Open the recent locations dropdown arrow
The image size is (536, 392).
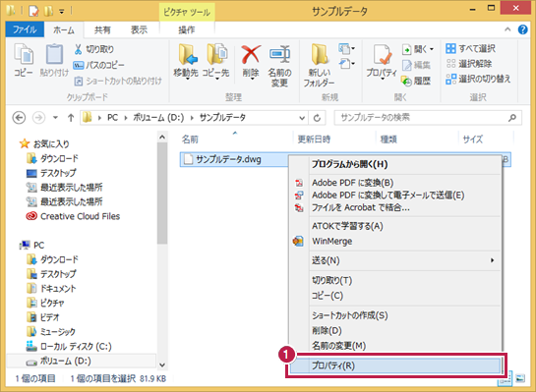55,118
